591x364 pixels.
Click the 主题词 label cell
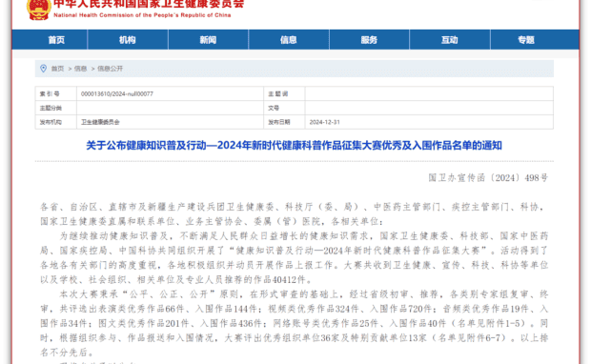point(284,93)
